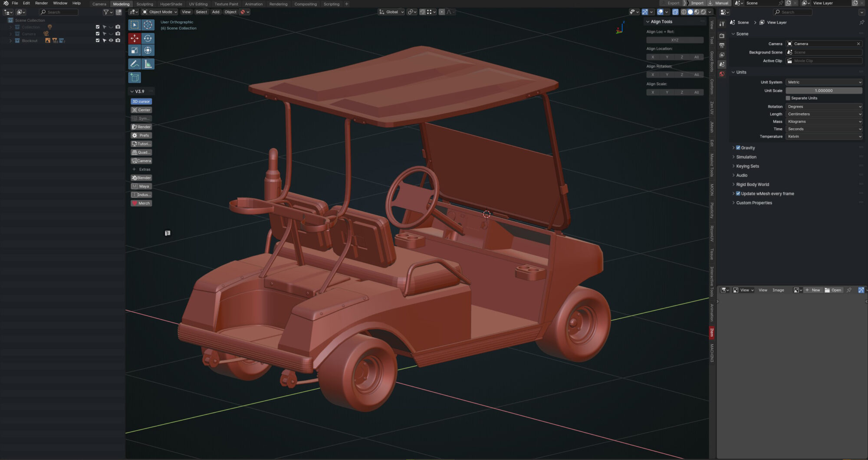Click the 3D cursor button
Image resolution: width=868 pixels, height=460 pixels.
coord(141,102)
